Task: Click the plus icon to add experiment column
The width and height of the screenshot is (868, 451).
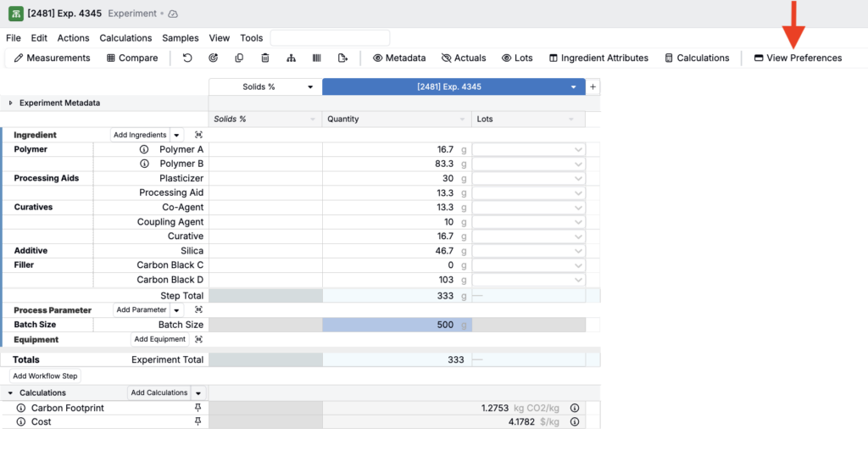Action: coord(593,86)
